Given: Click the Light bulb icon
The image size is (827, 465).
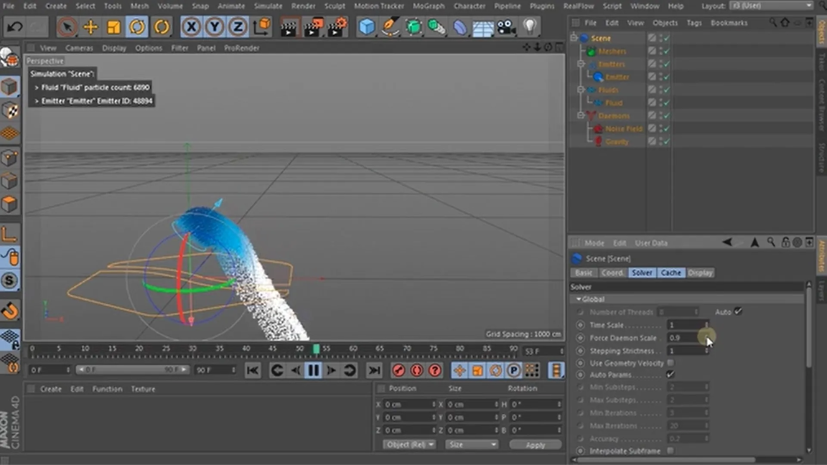Looking at the screenshot, I should pyautogui.click(x=529, y=27).
